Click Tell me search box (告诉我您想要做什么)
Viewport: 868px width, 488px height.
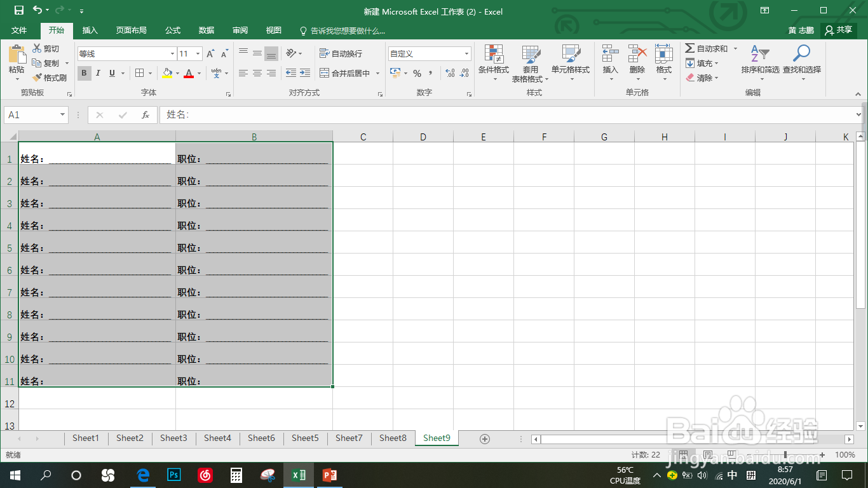click(x=342, y=30)
